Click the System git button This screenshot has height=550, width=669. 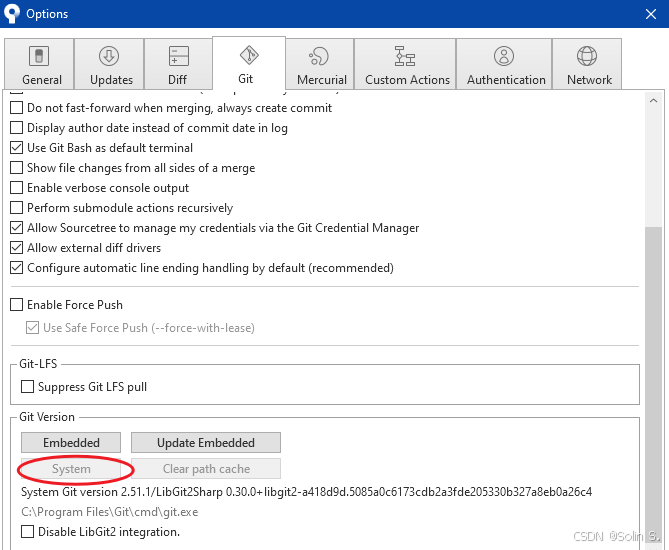pyautogui.click(x=71, y=469)
